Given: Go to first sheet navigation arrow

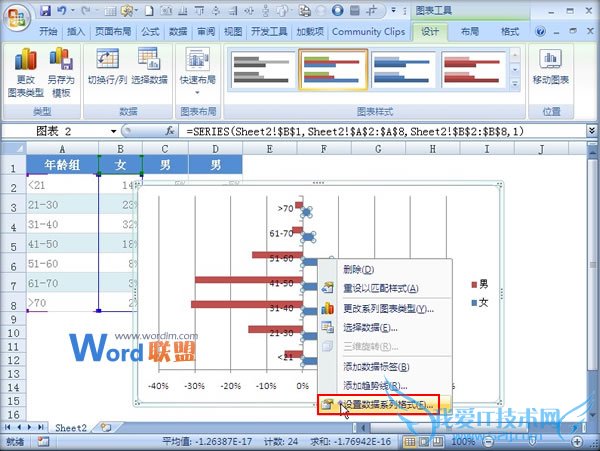Looking at the screenshot, I should click(x=7, y=427).
